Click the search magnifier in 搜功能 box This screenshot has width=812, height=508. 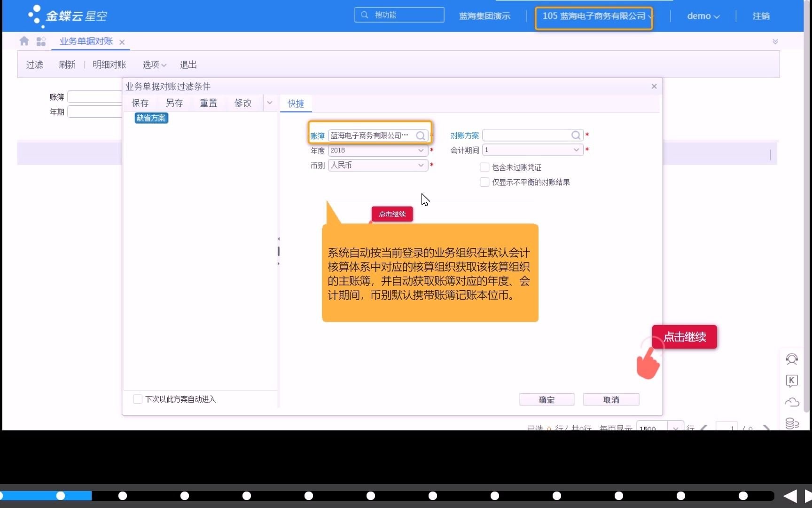point(364,15)
